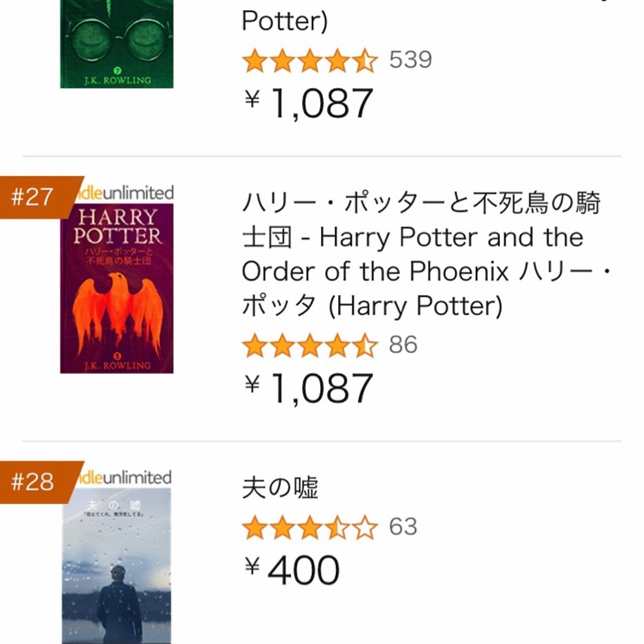Select the ¥400 price
This screenshot has height=644, width=644.
[x=293, y=570]
